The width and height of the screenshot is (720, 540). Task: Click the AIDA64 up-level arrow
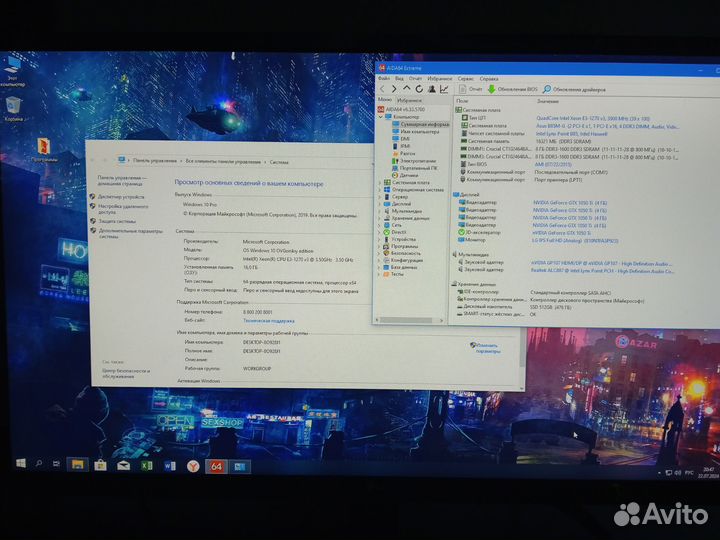tap(406, 89)
